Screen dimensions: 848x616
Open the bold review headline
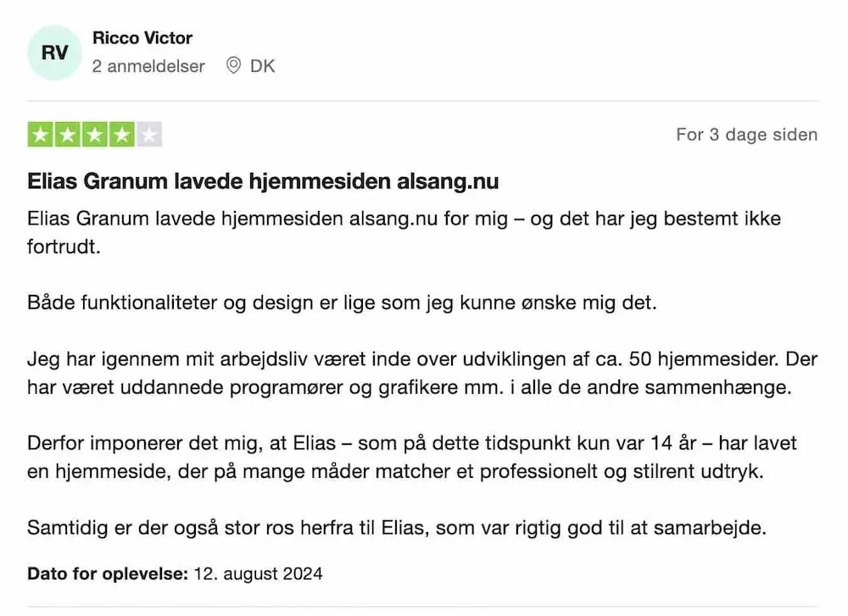263,182
